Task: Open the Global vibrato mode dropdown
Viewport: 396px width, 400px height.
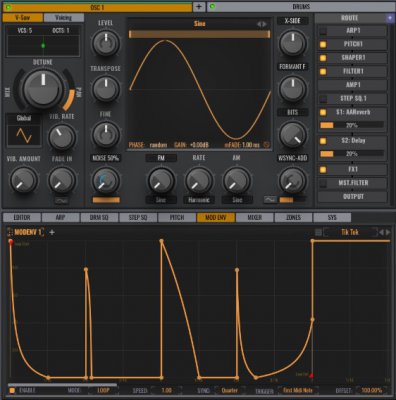Action: pos(24,118)
